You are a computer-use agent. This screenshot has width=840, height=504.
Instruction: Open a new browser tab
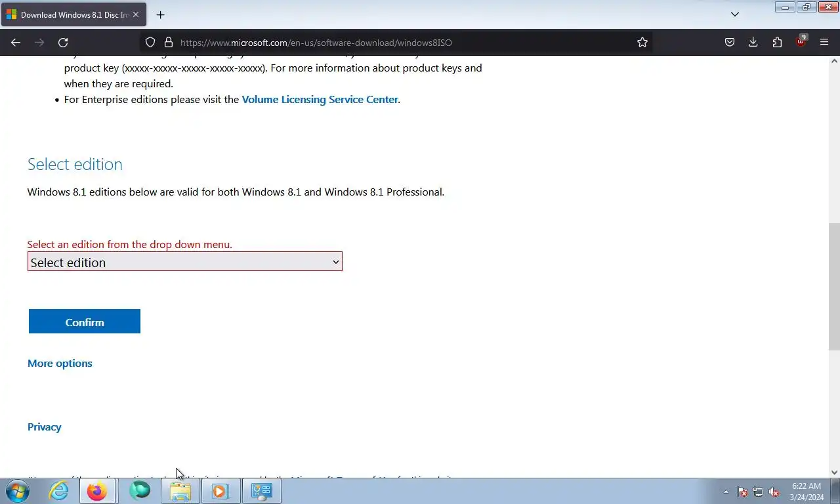(x=160, y=14)
